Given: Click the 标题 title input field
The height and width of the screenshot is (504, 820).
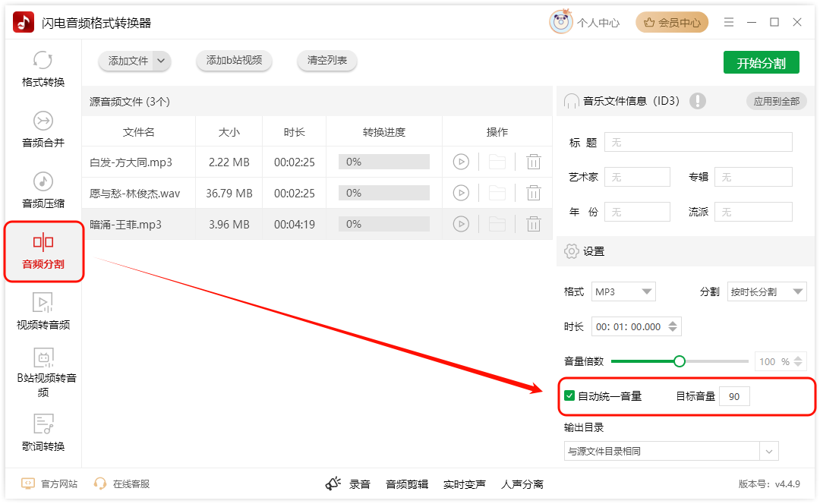Looking at the screenshot, I should 699,142.
